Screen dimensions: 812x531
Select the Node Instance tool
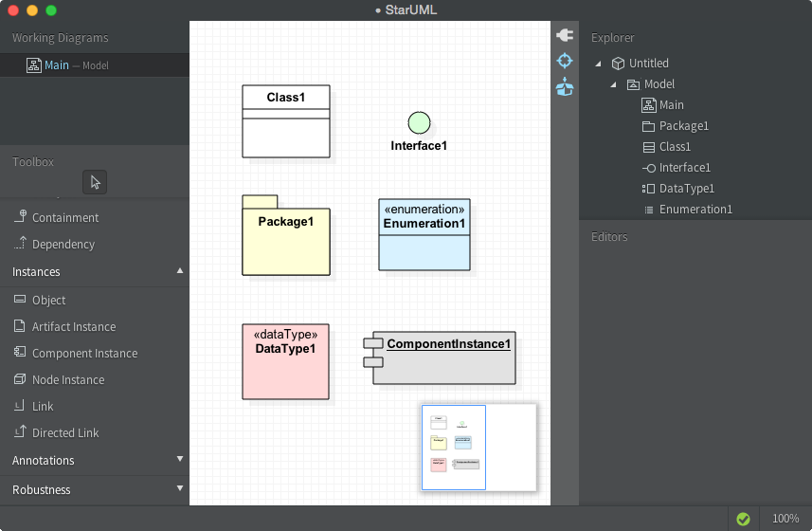pyautogui.click(x=68, y=379)
